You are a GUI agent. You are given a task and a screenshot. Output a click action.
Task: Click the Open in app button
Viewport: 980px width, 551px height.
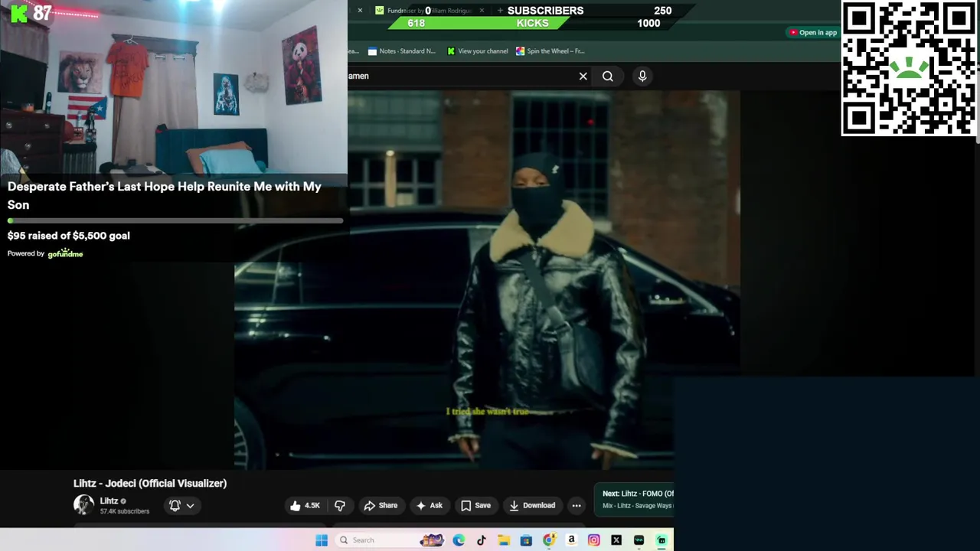(813, 32)
